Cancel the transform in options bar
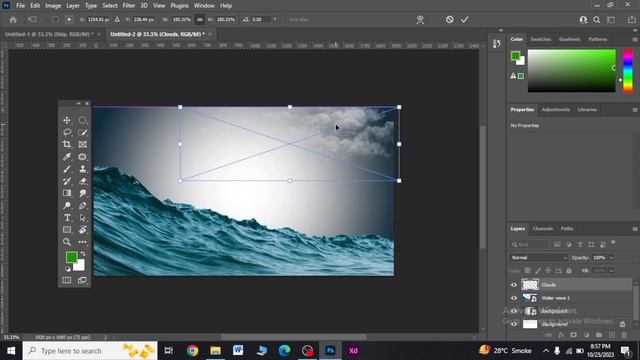 [x=449, y=20]
